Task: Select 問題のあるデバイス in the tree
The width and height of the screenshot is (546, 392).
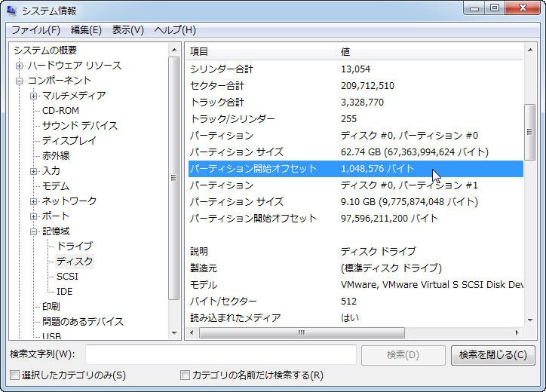Action: click(x=83, y=321)
